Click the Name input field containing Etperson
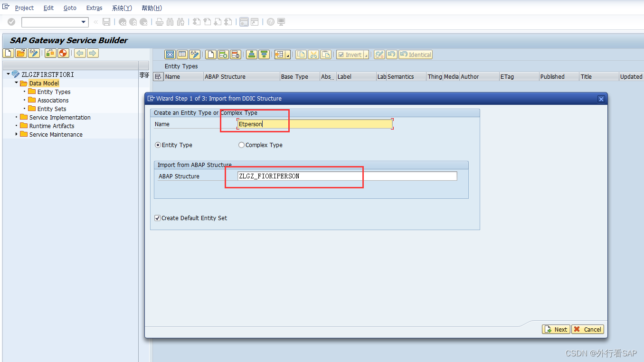Screen dimensions: 644x362 click(315, 124)
